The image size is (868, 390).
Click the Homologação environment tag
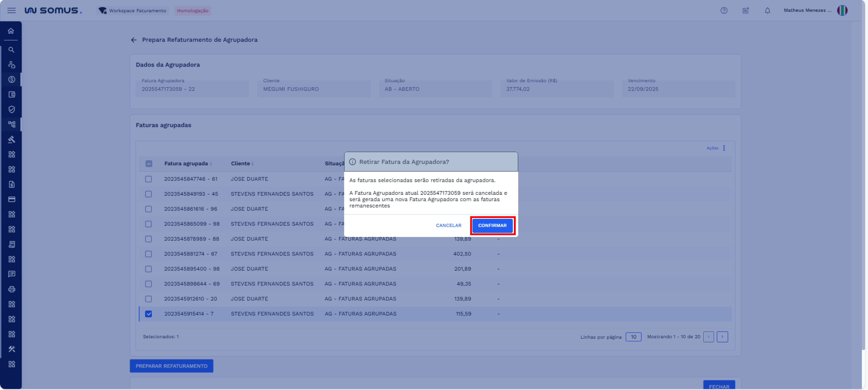tap(192, 10)
